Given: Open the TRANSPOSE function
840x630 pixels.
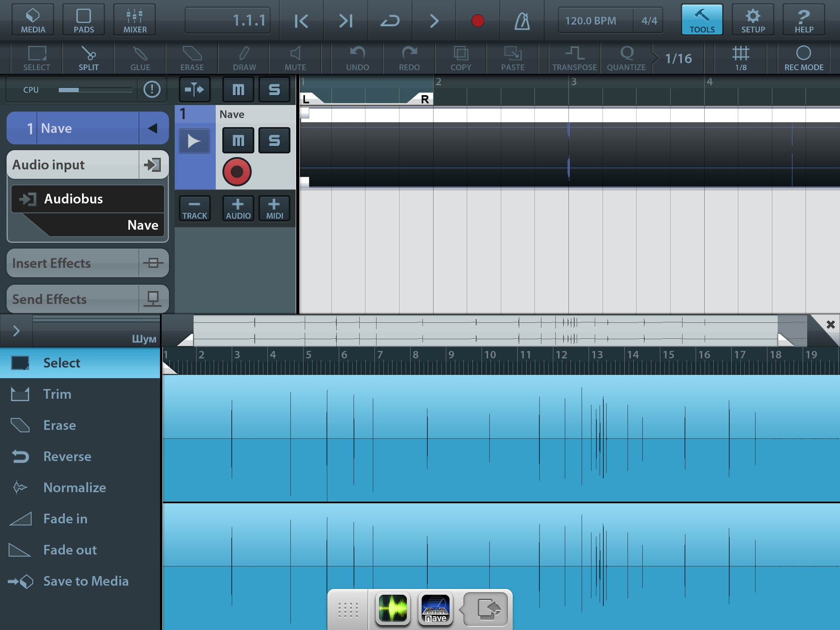Looking at the screenshot, I should [574, 58].
